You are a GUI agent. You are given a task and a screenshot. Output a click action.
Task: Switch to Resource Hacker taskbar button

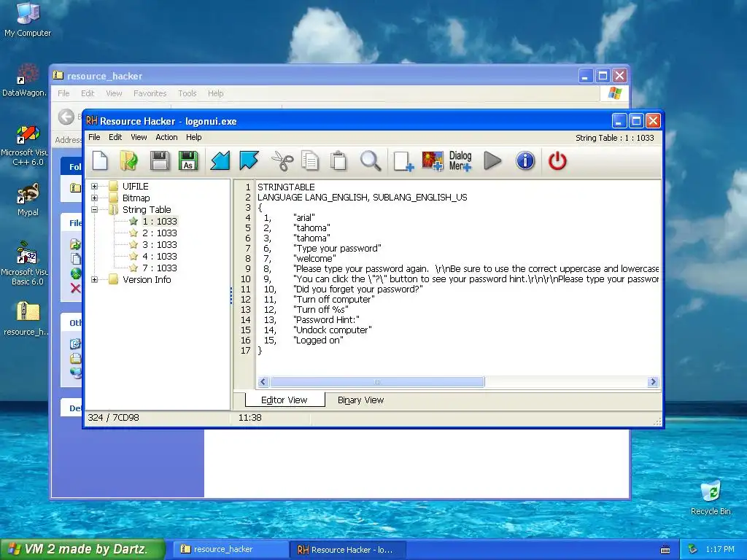[348, 549]
